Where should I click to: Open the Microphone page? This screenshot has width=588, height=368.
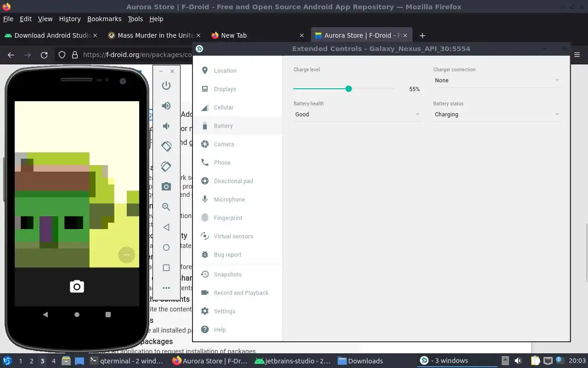tap(237, 199)
